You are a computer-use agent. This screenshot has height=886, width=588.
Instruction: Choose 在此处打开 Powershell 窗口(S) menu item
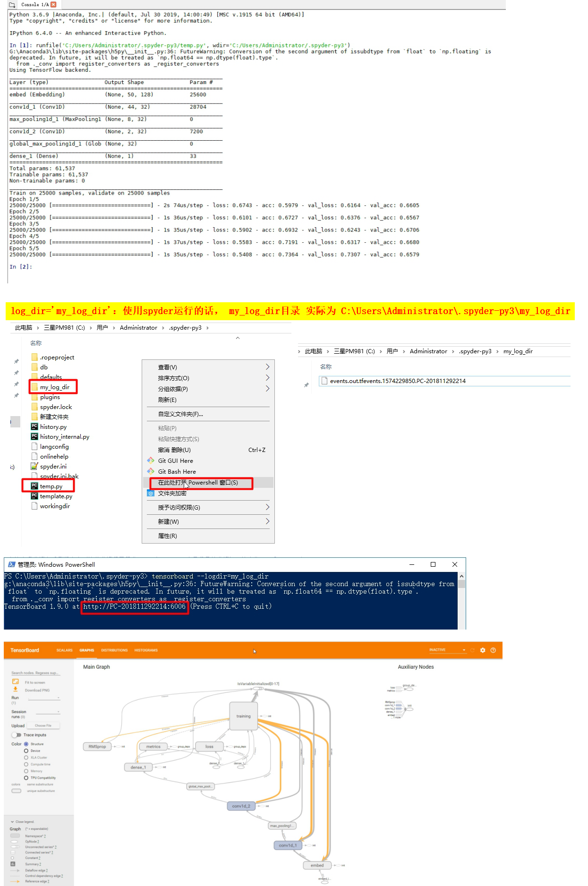[208, 482]
